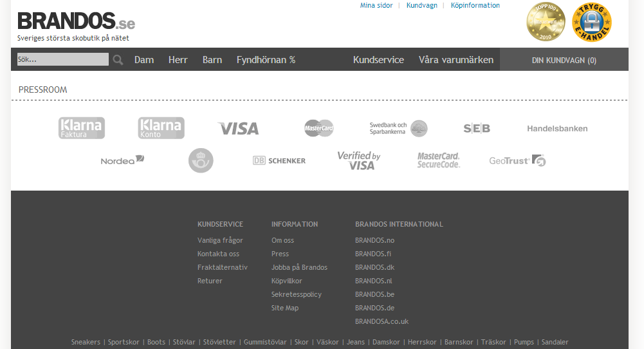Click the SEB bank logo
644x349 pixels.
[x=477, y=129]
